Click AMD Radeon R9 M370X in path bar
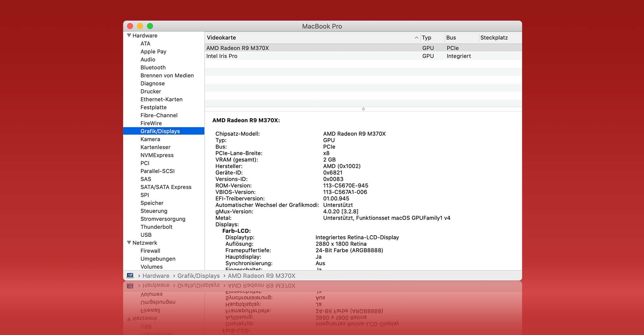 click(261, 276)
